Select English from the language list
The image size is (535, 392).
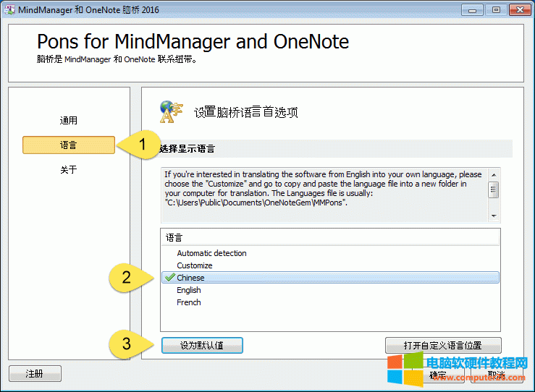(189, 290)
